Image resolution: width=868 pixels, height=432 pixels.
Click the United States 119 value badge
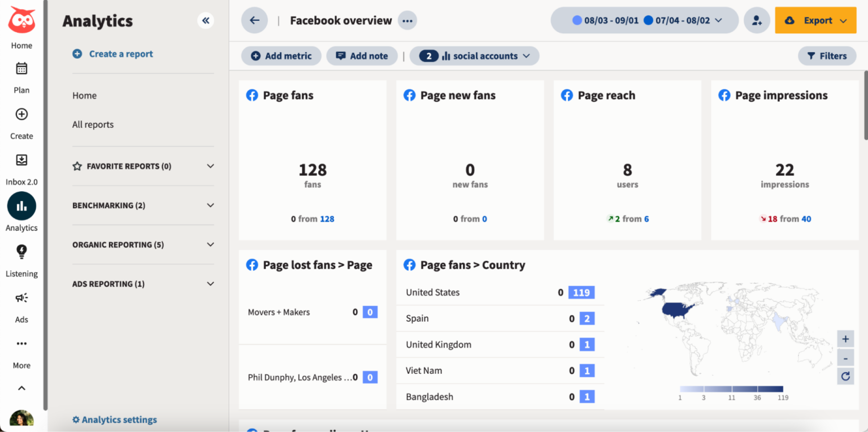coord(581,292)
